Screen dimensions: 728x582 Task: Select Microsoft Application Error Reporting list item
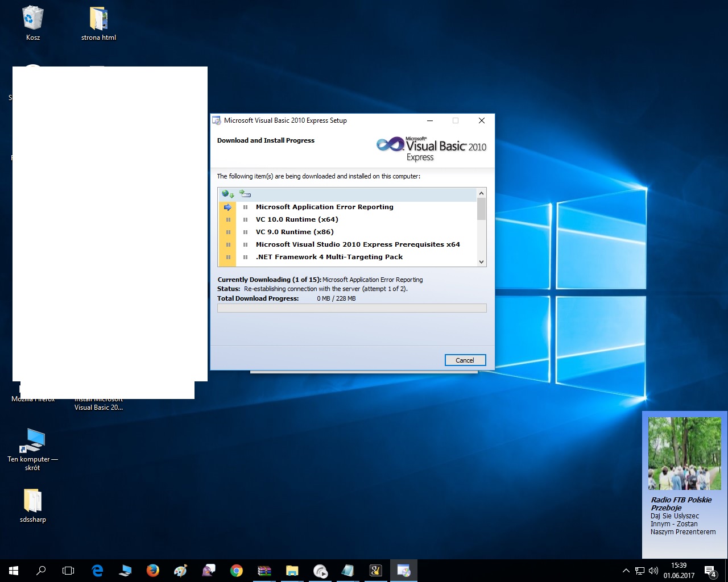[324, 207]
